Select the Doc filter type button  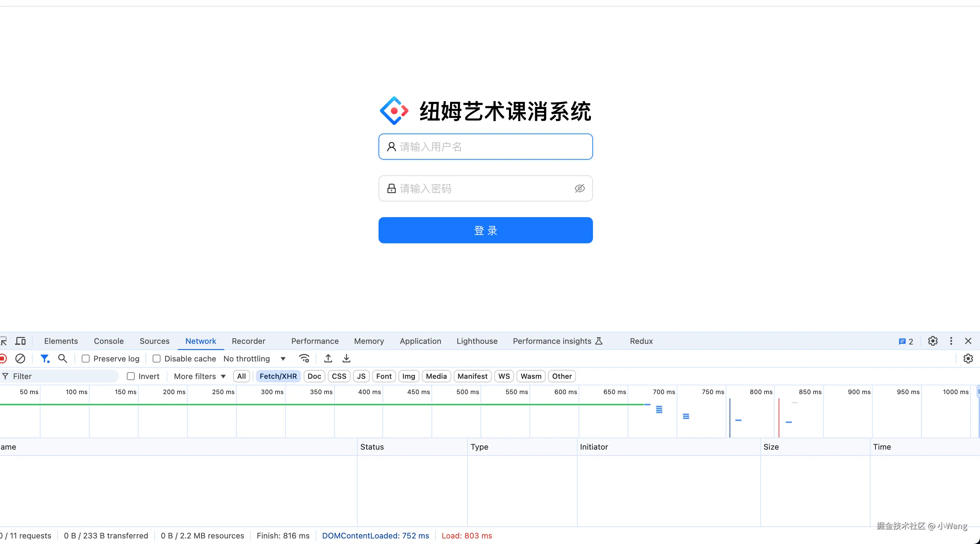coord(314,376)
